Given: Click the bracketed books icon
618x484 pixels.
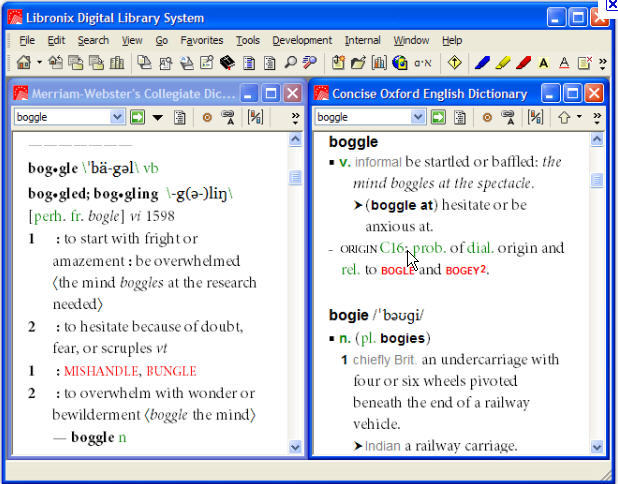Looking at the screenshot, I should [x=379, y=62].
